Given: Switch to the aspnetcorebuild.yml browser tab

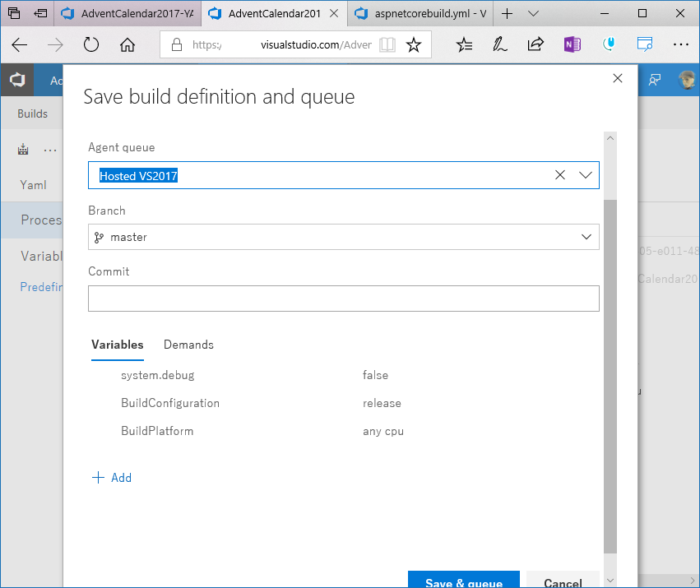Looking at the screenshot, I should pos(421,13).
